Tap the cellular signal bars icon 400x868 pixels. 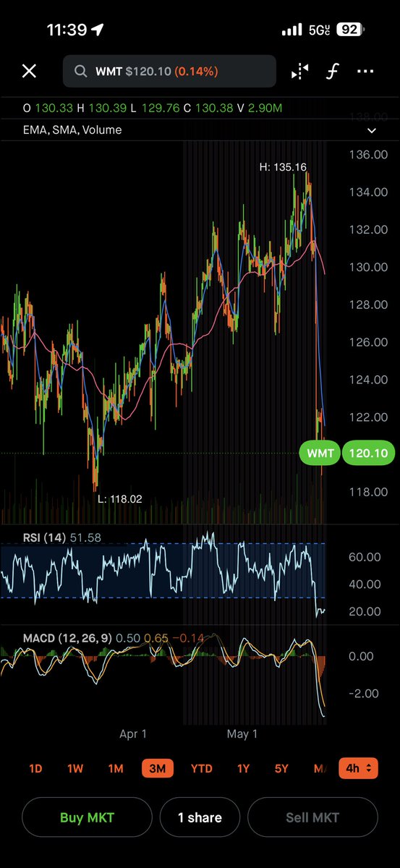pos(292,30)
